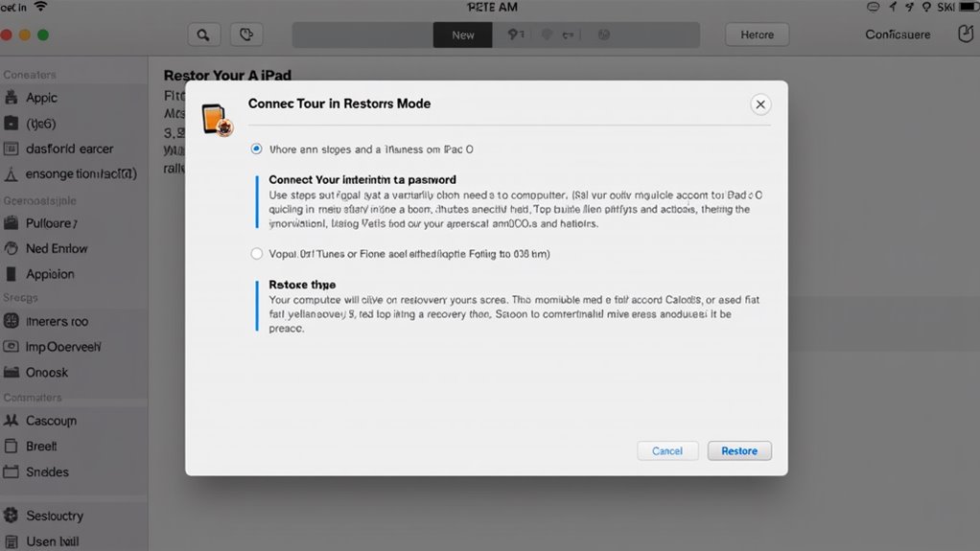Viewport: 980px width, 551px height.
Task: Select the first radio option in dialog
Action: tap(256, 149)
